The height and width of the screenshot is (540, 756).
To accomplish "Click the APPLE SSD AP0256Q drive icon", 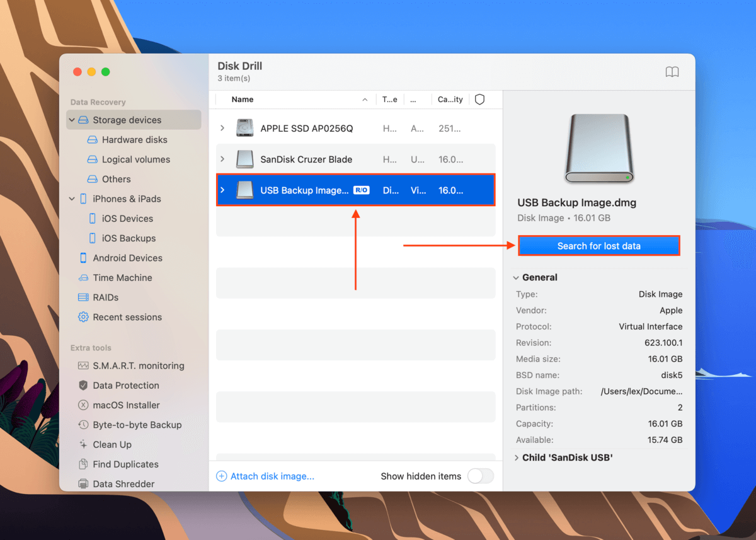I will click(x=244, y=128).
